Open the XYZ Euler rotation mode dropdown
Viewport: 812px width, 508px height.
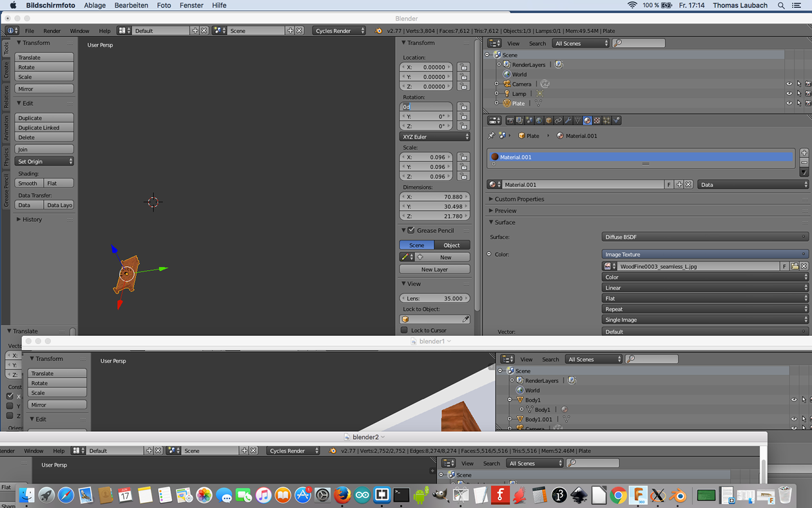click(x=434, y=137)
